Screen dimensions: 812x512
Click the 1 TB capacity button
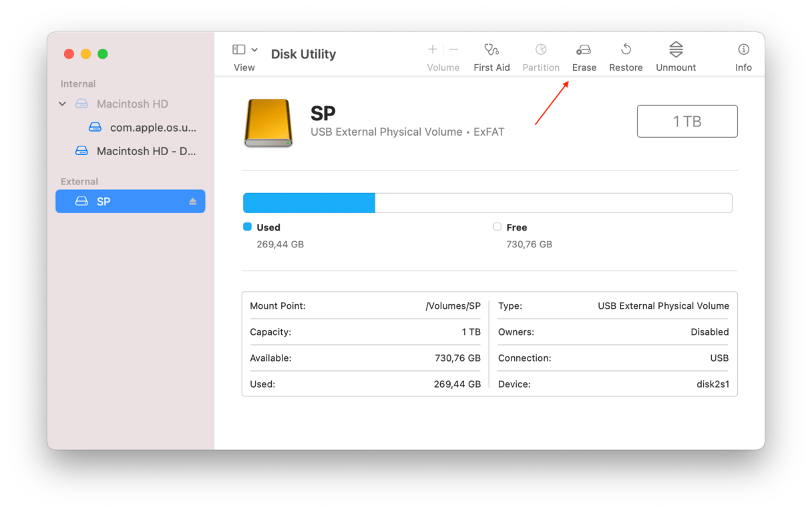click(687, 121)
